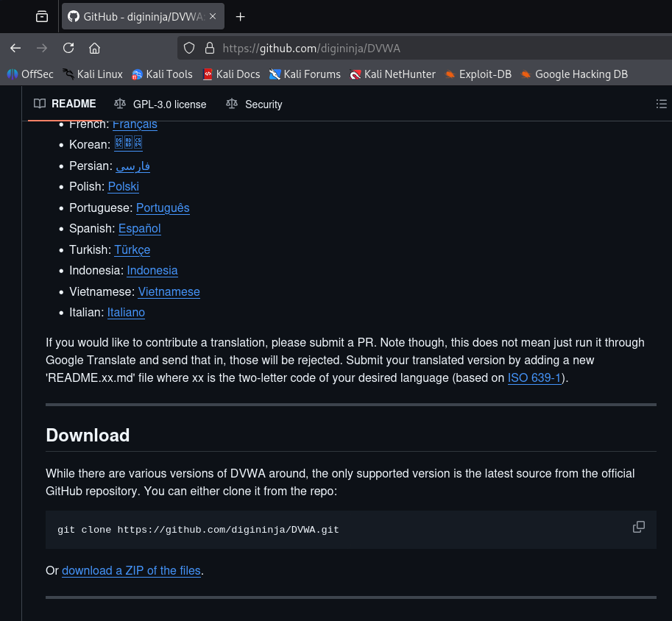Open the Kali Docs bookmark
The width and height of the screenshot is (672, 621).
231,74
